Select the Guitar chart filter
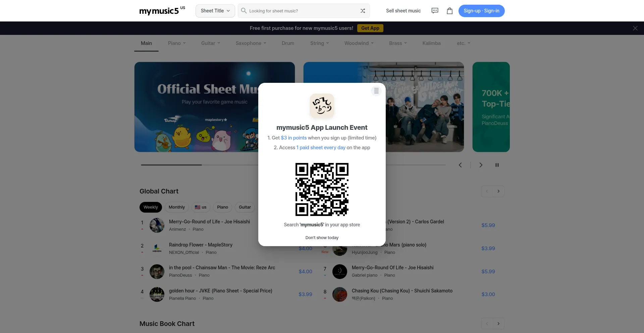Image resolution: width=644 pixels, height=333 pixels. (245, 207)
